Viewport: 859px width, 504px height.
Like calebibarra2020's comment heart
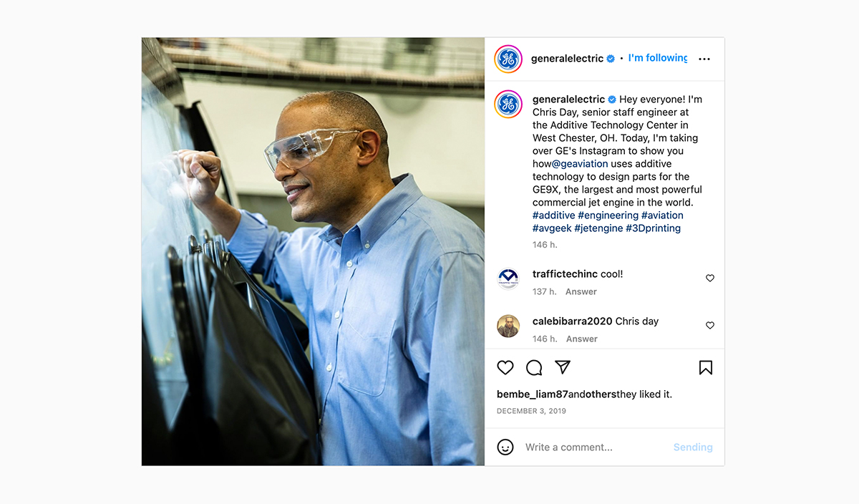[710, 325]
